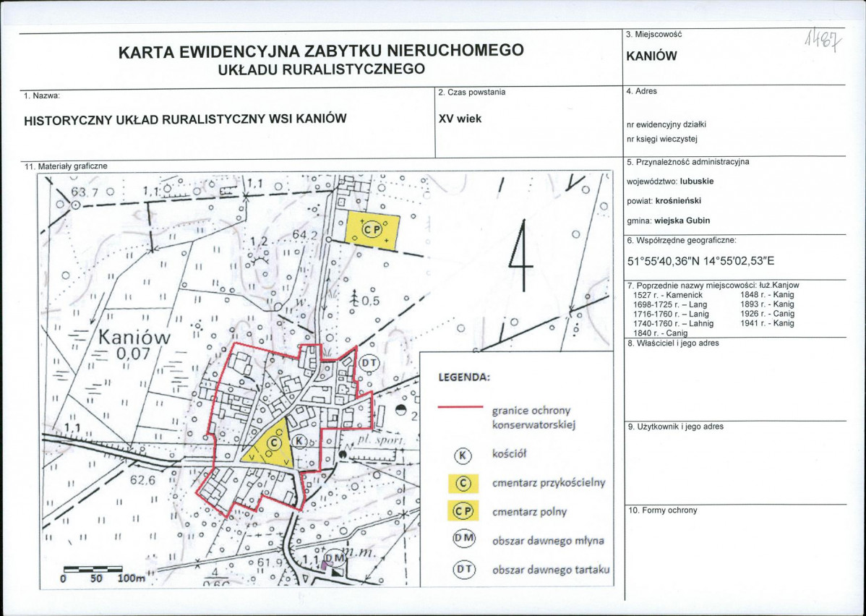Viewport: 866px width, 616px height.
Task: Click the '1. Nazwa:' field label
Action: click(41, 95)
